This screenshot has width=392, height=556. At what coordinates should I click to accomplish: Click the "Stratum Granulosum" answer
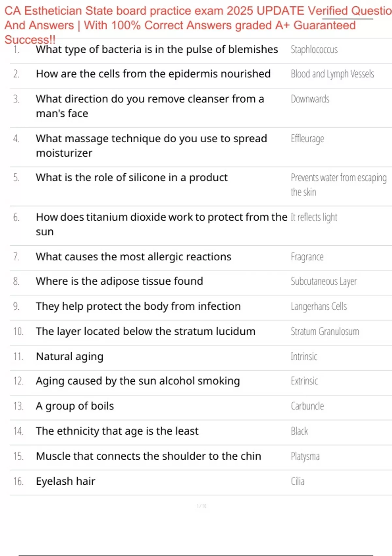click(x=325, y=331)
